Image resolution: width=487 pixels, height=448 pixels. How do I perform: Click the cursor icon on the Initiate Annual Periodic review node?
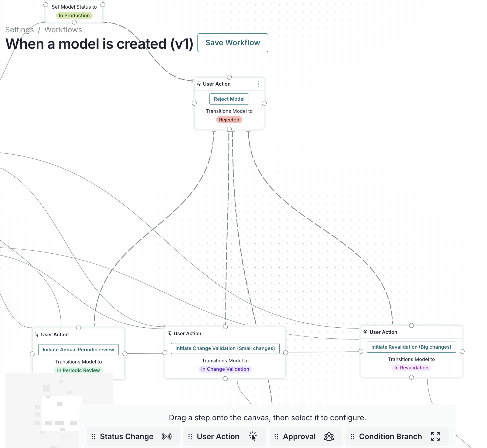[37, 334]
